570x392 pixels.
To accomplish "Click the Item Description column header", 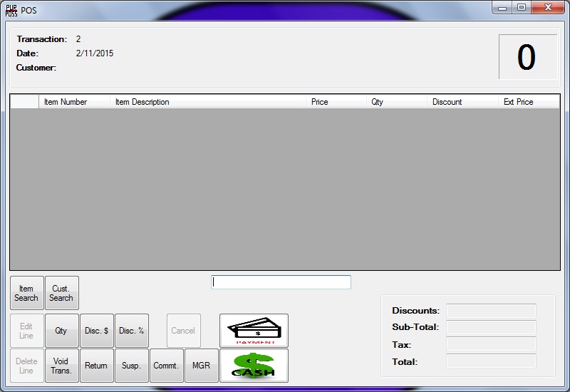I will coord(207,102).
